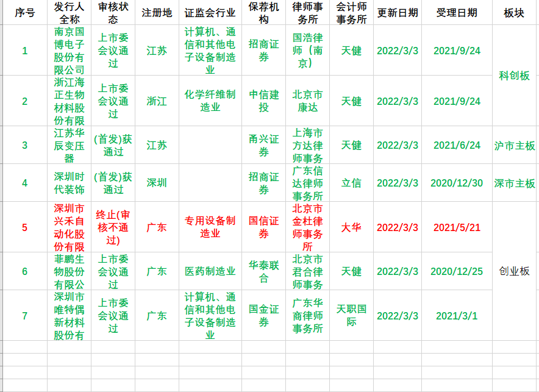Click the 沪市主板 board cell
This screenshot has height=392, width=539.
514,145
